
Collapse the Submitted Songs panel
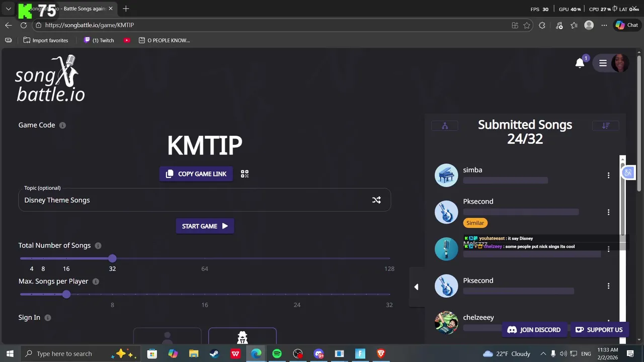pos(416,287)
